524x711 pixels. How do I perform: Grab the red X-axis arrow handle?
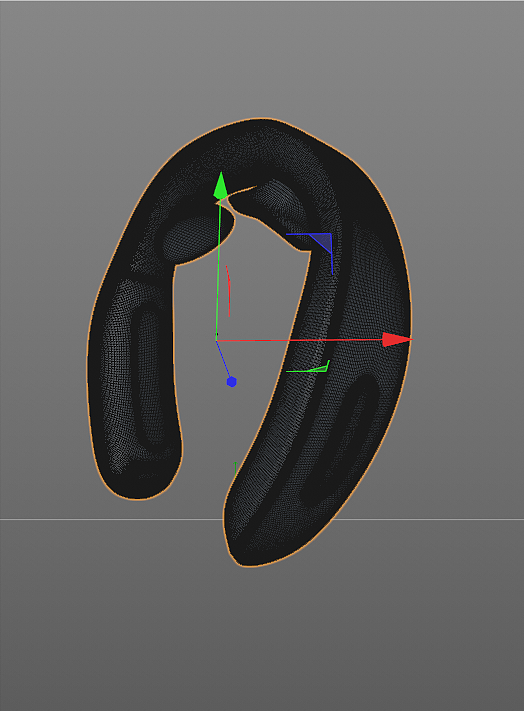coord(397,339)
